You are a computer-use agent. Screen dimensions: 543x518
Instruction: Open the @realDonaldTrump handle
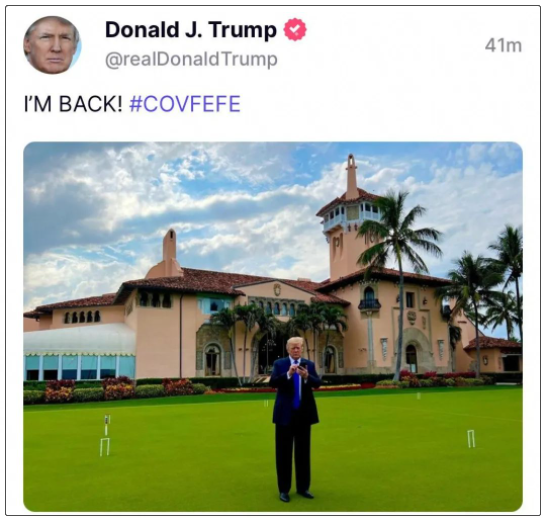pyautogui.click(x=191, y=59)
